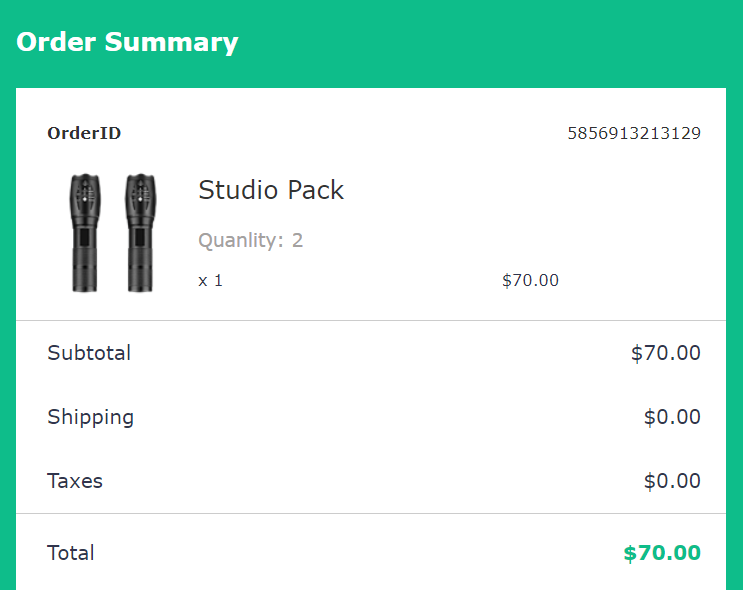Click the left flashlight in the product image
The image size is (743, 590).
coord(85,233)
